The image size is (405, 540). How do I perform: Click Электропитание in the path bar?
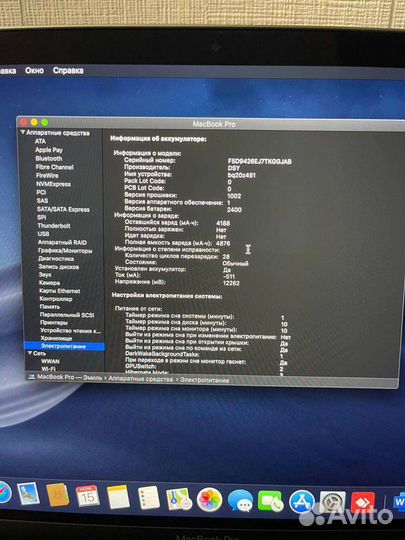(x=205, y=380)
